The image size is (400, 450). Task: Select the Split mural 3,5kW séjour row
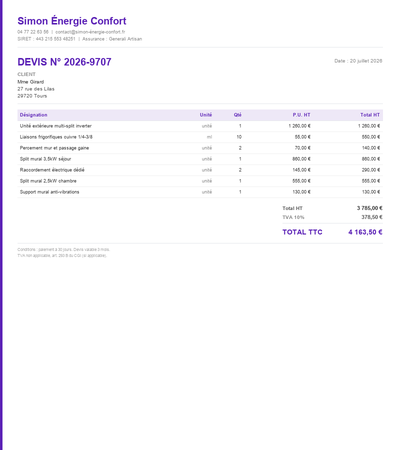coord(200,159)
